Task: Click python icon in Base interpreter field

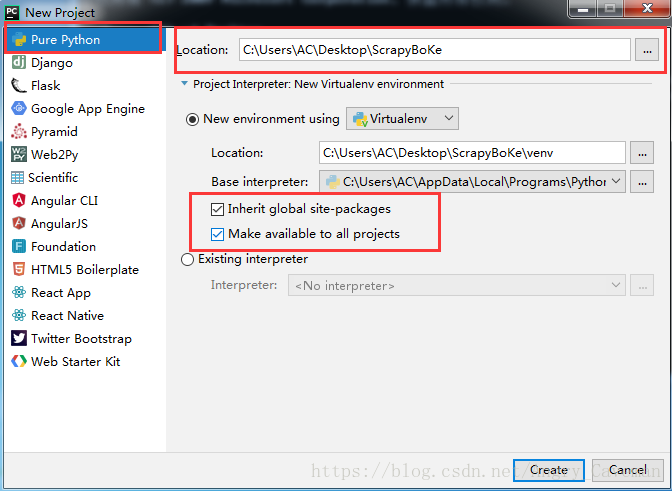Action: (333, 182)
